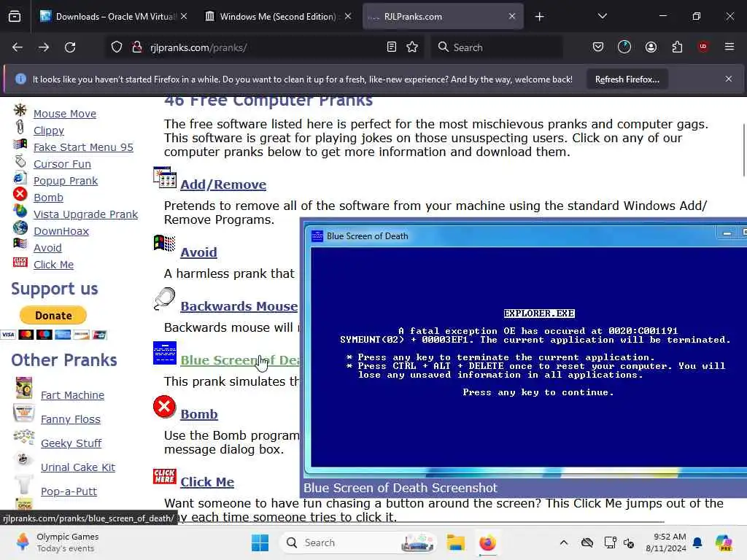Switch to Windows Me (Second Edition) tab

tap(279, 17)
